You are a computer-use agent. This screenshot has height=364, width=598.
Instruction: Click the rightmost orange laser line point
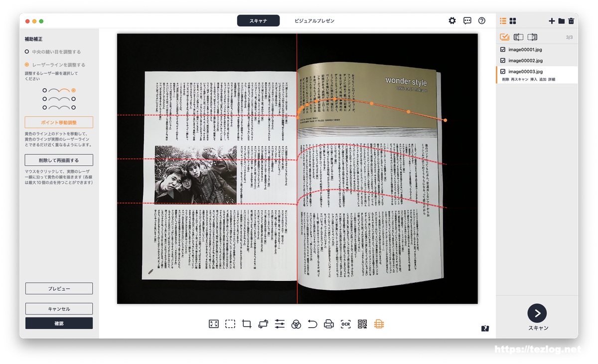click(x=445, y=120)
